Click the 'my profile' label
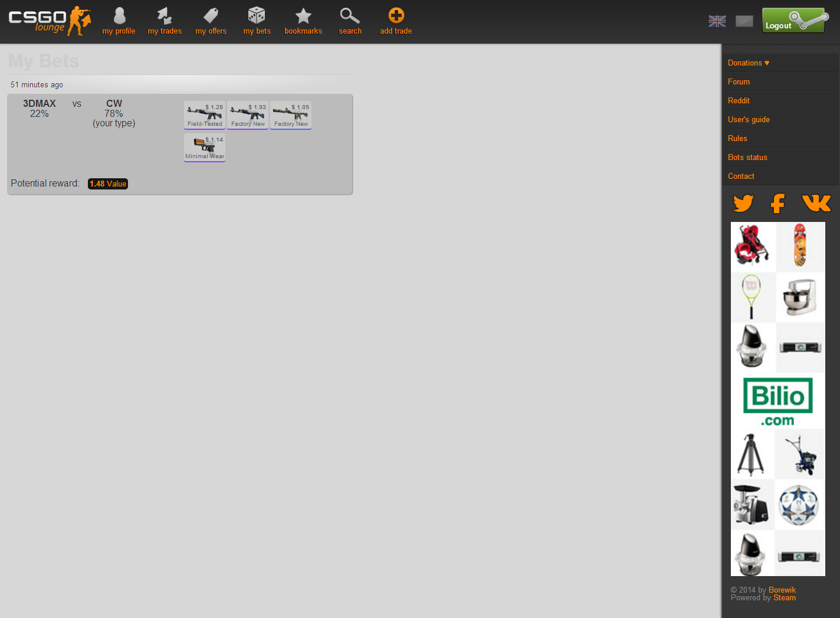This screenshot has width=840, height=618. click(119, 31)
